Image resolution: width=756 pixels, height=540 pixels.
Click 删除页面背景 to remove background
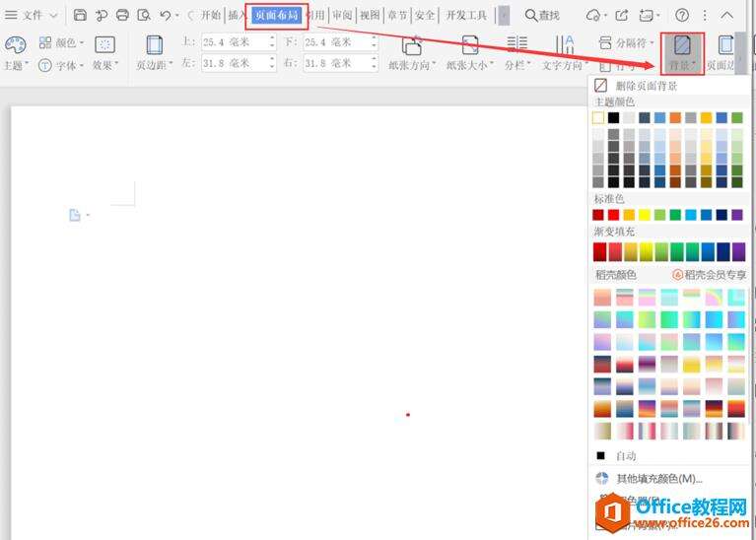[646, 86]
